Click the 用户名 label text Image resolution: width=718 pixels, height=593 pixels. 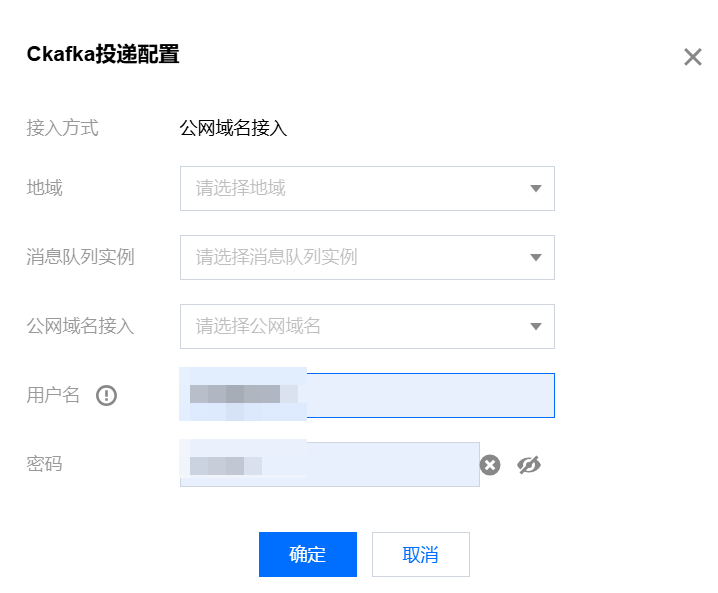pyautogui.click(x=53, y=395)
